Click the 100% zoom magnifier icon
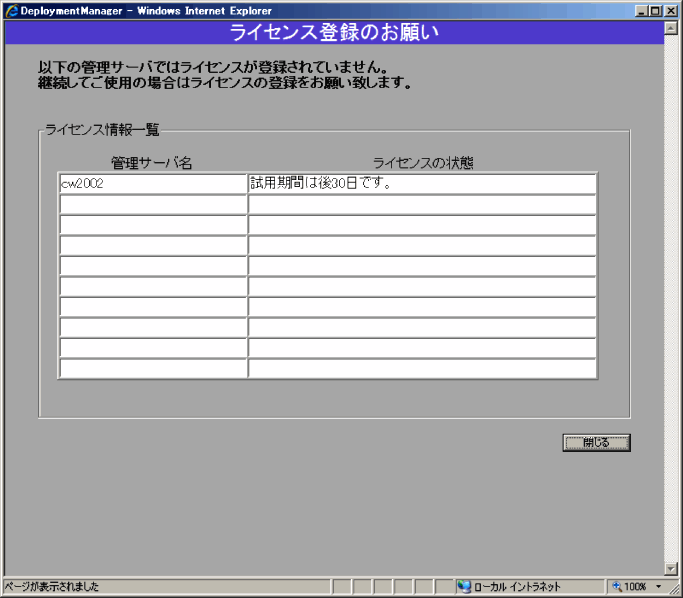 tap(617, 587)
